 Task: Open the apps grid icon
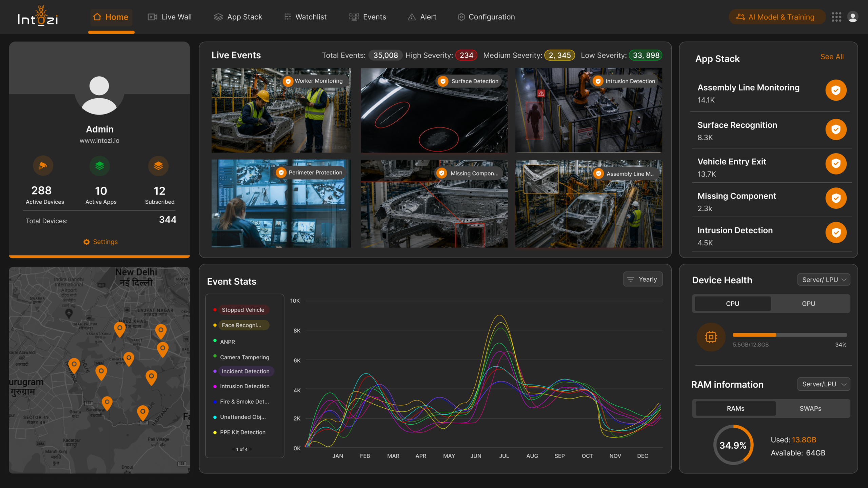[836, 17]
